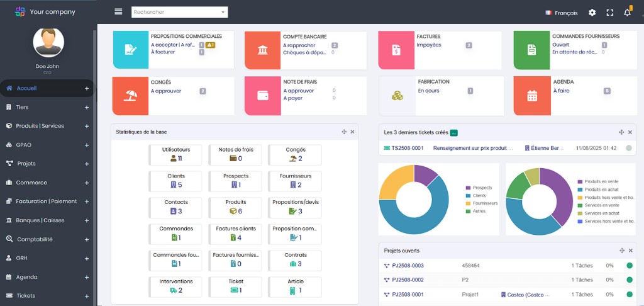Open the Accueil menu item
This screenshot has width=644, height=306.
pos(26,88)
